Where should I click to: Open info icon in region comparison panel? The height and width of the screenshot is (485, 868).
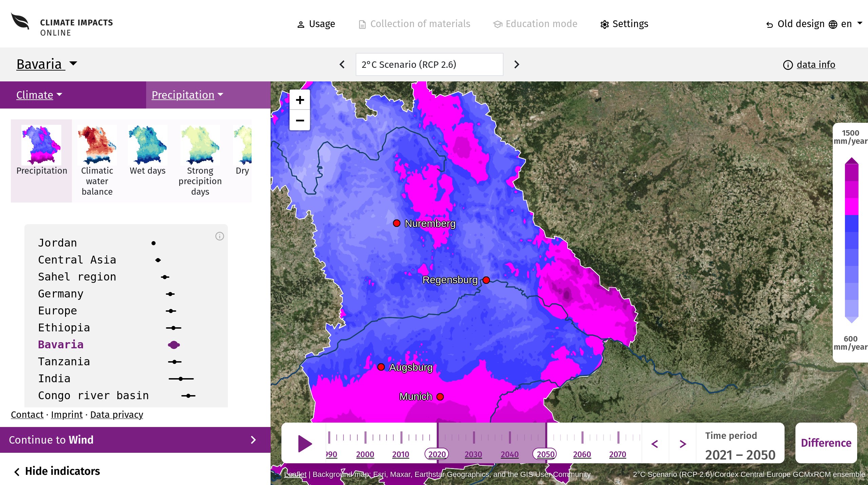(220, 236)
